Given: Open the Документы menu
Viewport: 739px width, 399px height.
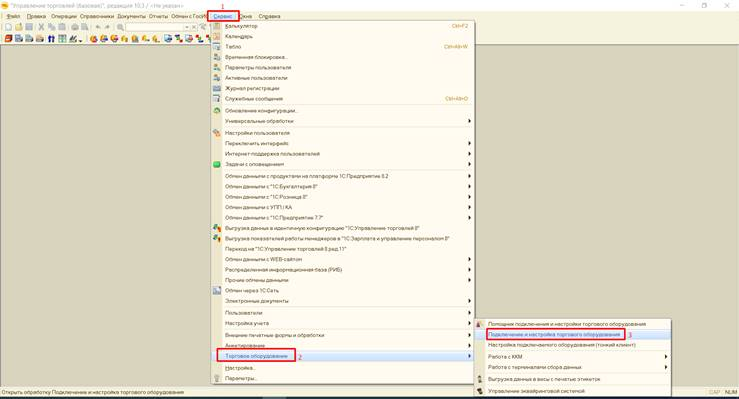Looking at the screenshot, I should tap(131, 16).
